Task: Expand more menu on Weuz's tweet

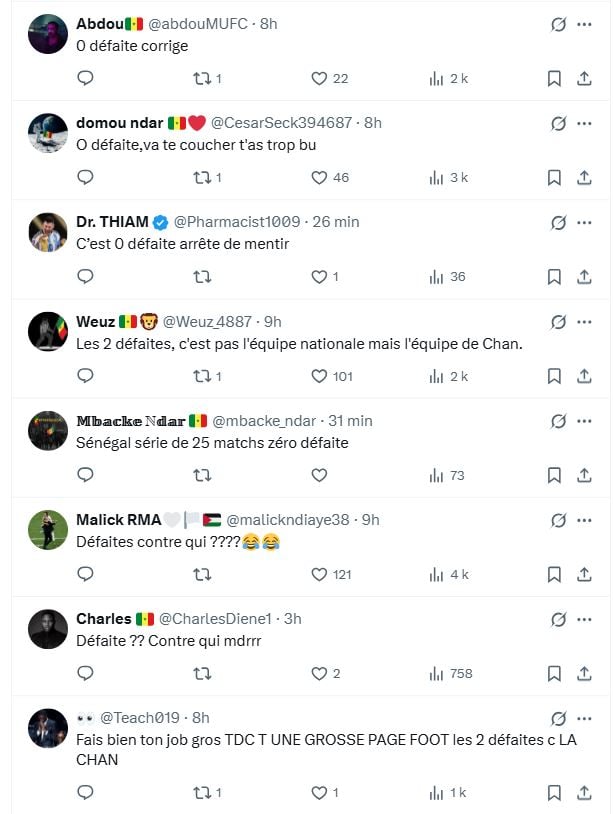Action: pyautogui.click(x=585, y=322)
